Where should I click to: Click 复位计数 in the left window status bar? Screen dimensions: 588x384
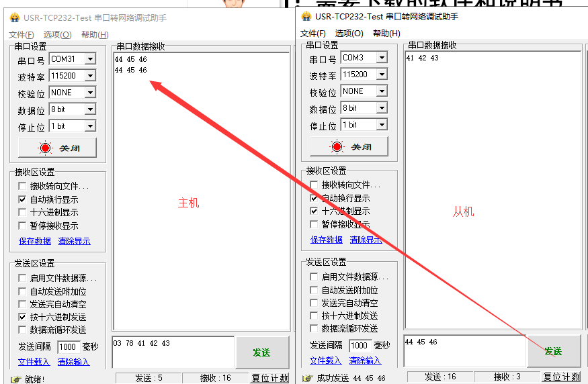(269, 378)
